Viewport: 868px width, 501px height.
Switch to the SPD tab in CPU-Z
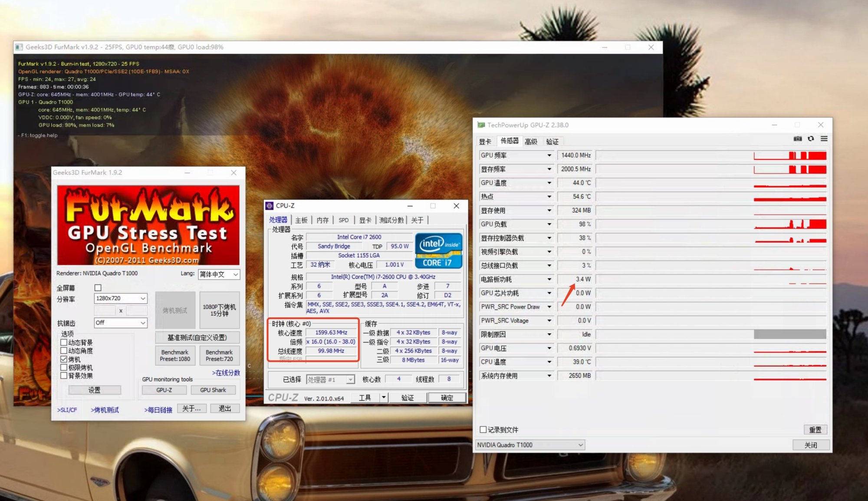[344, 220]
